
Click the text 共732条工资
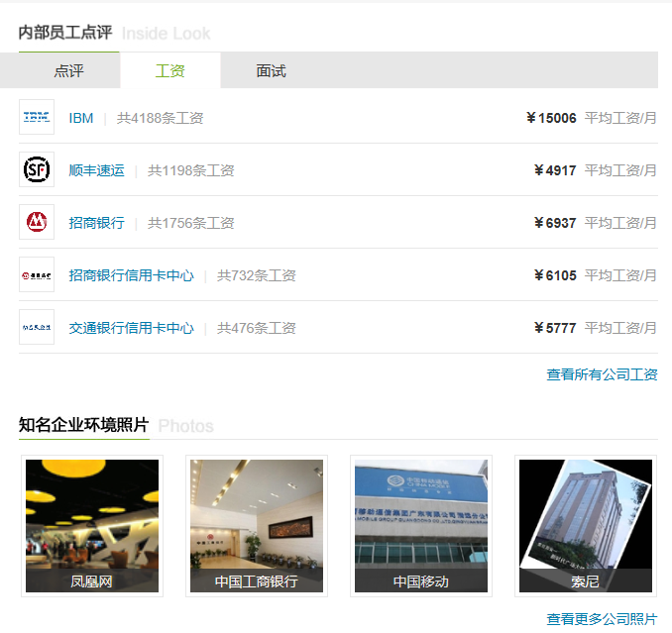pos(257,275)
